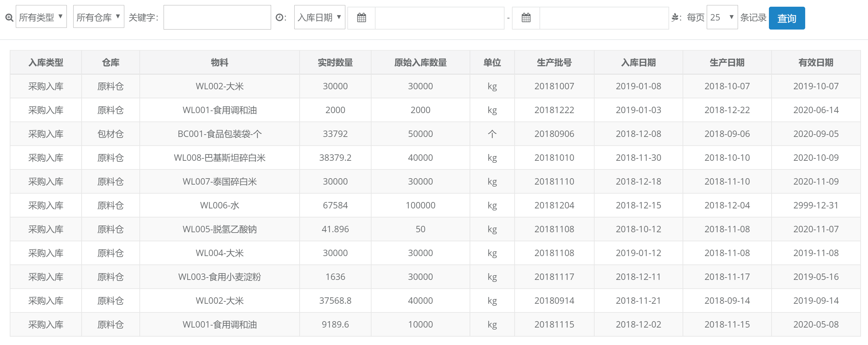The width and height of the screenshot is (868, 345).
Task: Click the 入库类型 column header
Action: pos(46,63)
